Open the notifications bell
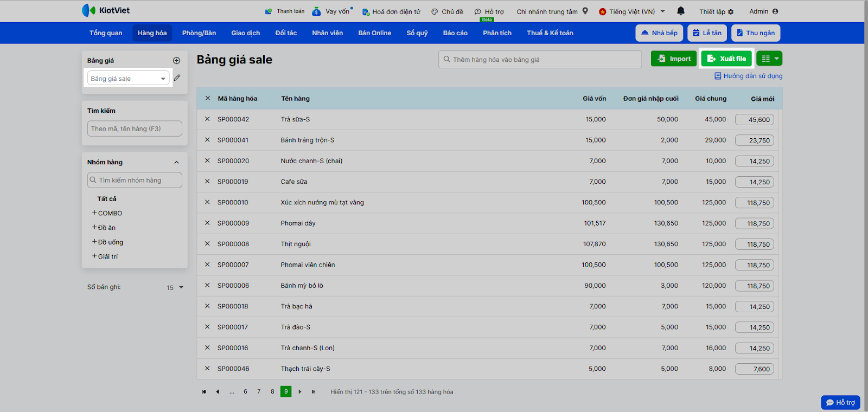868x412 pixels. pos(681,11)
